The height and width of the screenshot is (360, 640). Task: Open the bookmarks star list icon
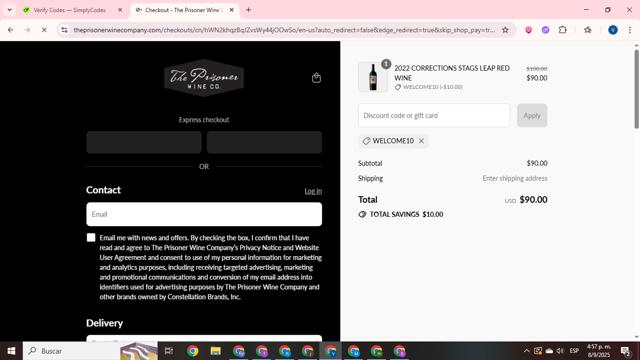pos(588,30)
